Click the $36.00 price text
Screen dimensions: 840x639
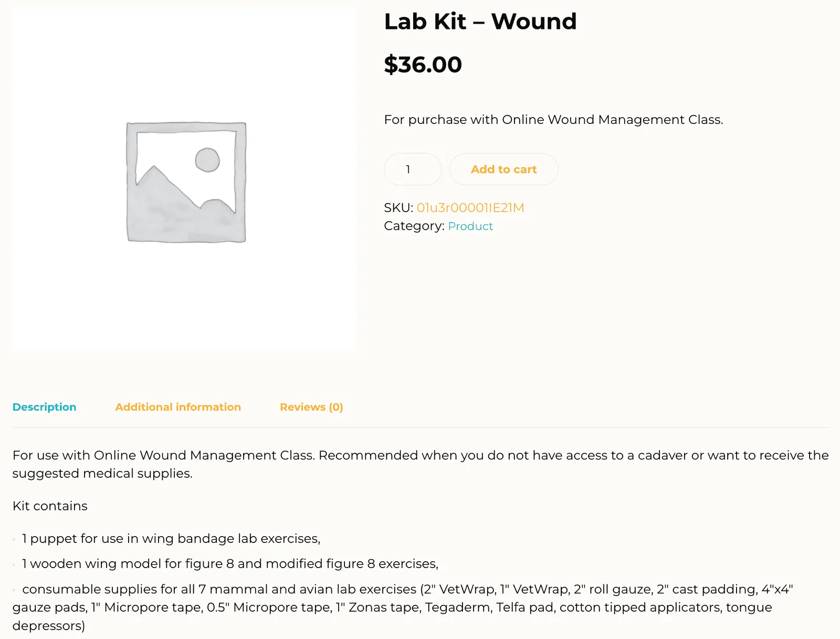coord(423,65)
